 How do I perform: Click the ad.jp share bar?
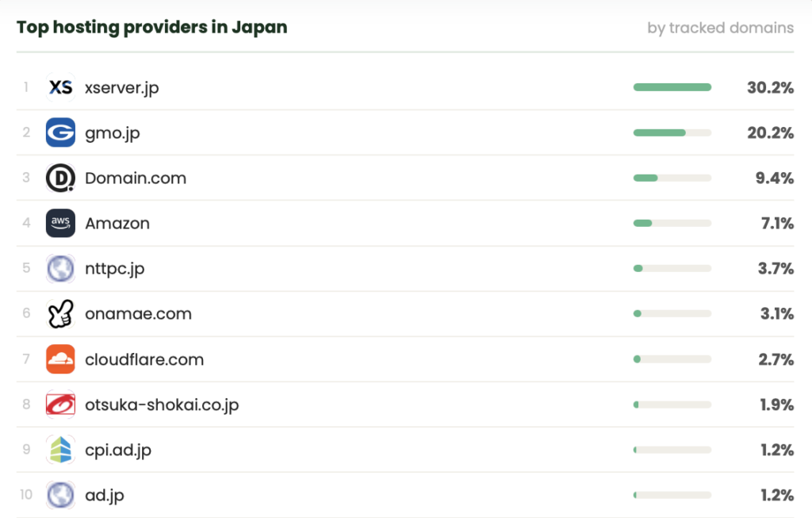672,495
